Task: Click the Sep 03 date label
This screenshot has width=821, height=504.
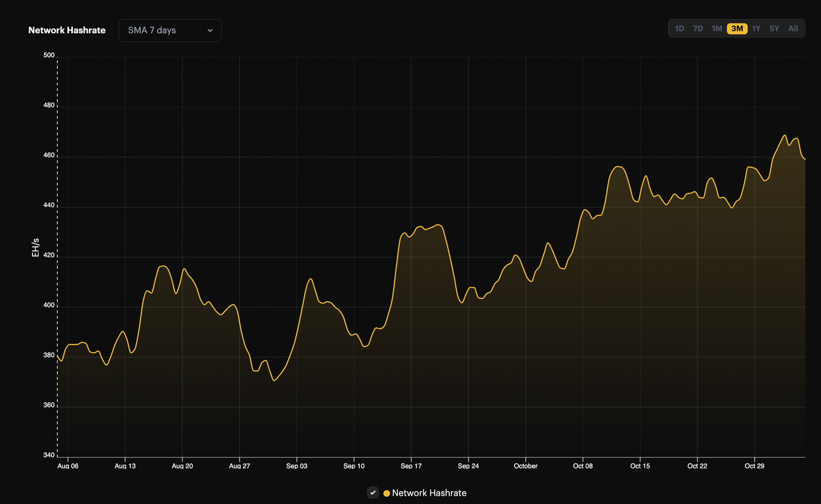Action: coord(297,466)
